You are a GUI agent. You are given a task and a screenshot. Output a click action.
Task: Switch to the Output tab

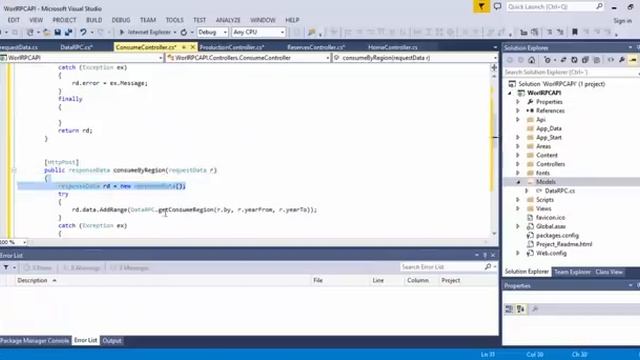112,340
